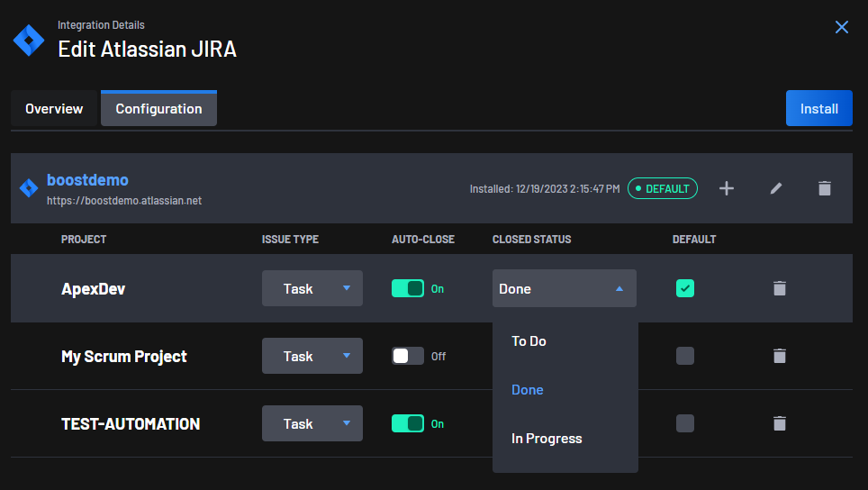Click the PROJECT column header

pos(84,240)
